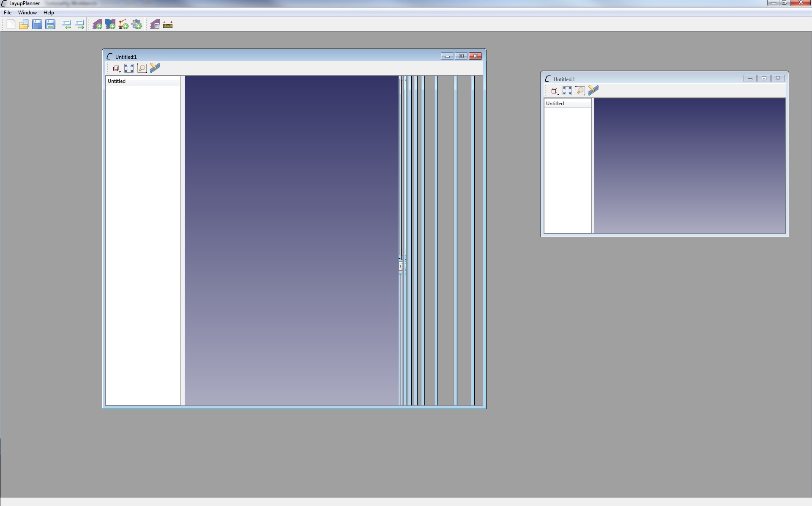Image resolution: width=812 pixels, height=506 pixels.
Task: Click the New document icon
Action: pyautogui.click(x=11, y=25)
